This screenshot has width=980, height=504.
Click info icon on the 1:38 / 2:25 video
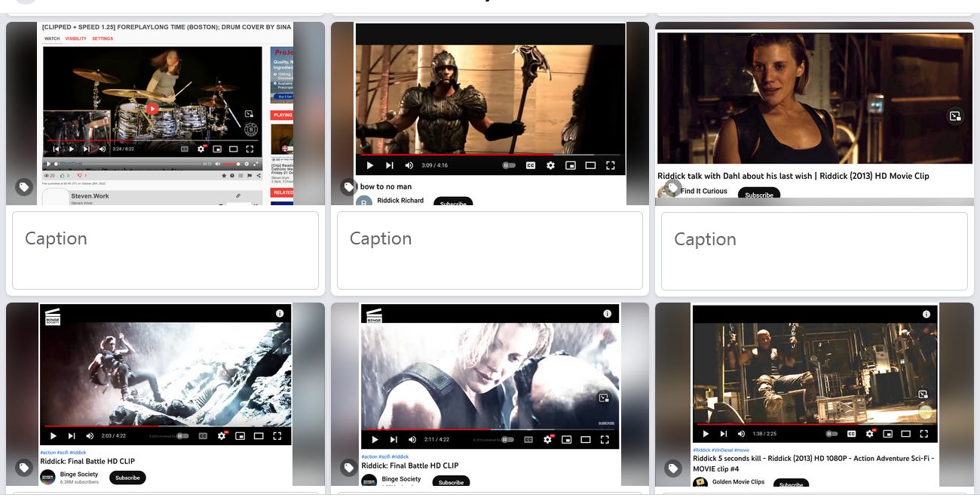(x=926, y=314)
